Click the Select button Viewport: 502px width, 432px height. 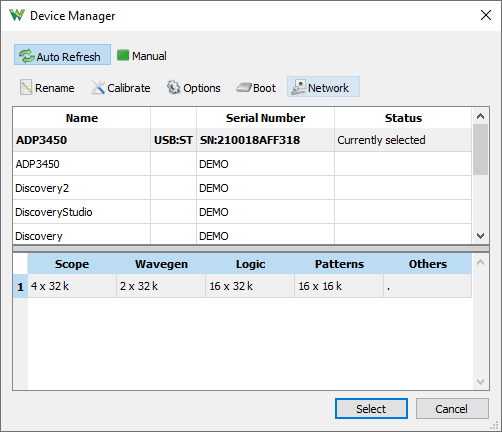(371, 408)
